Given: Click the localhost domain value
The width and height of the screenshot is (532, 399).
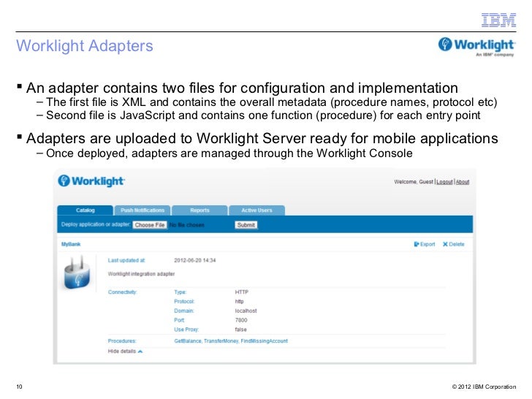Looking at the screenshot, I should click(x=246, y=311).
